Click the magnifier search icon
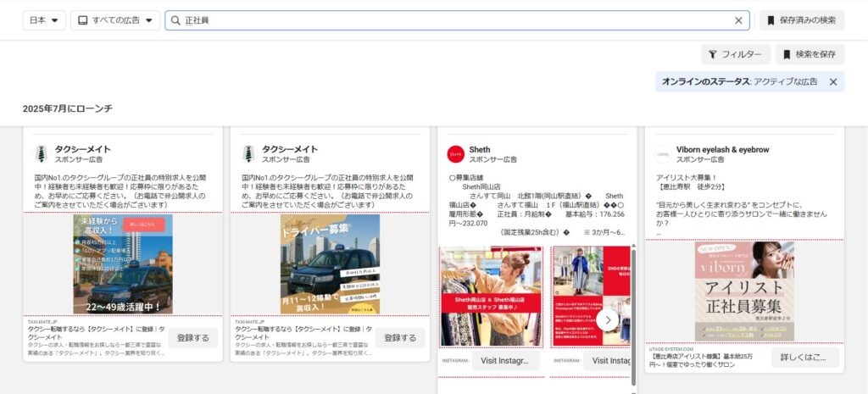This screenshot has height=394, width=868. click(175, 20)
